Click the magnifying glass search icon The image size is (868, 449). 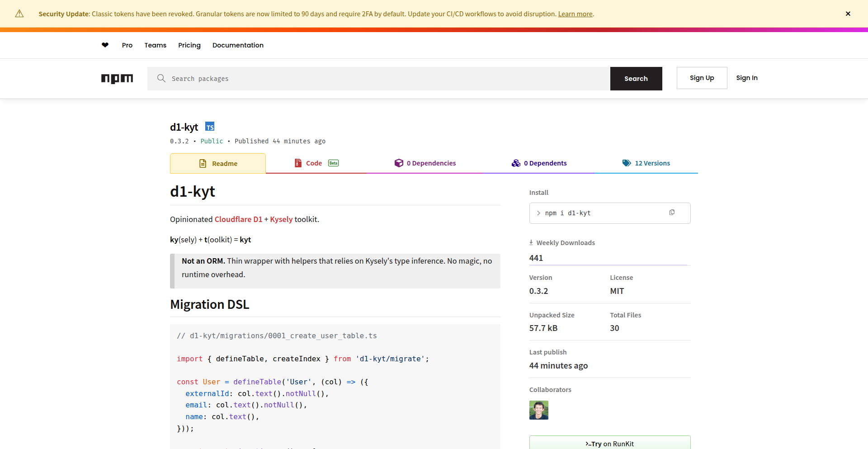(x=161, y=79)
